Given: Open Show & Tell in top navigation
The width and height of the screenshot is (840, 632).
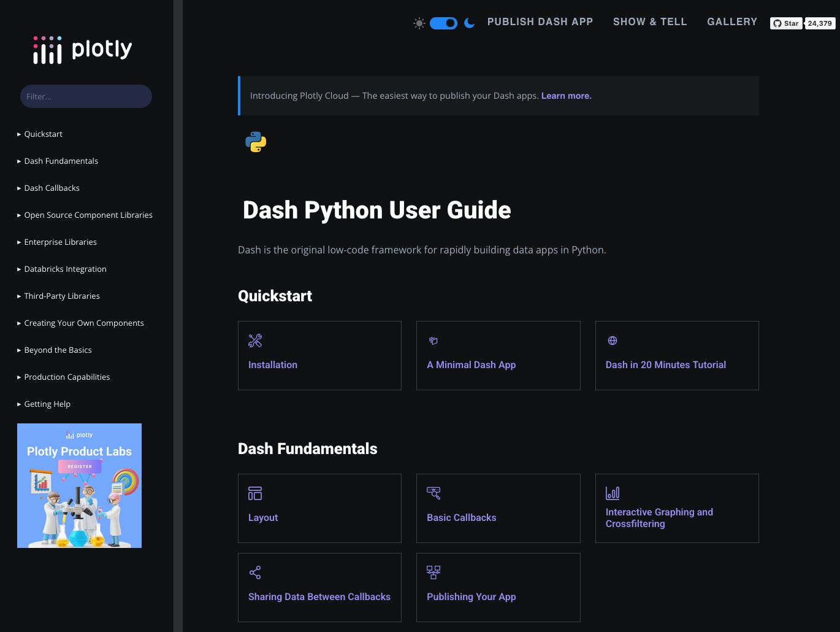Looking at the screenshot, I should click(649, 22).
